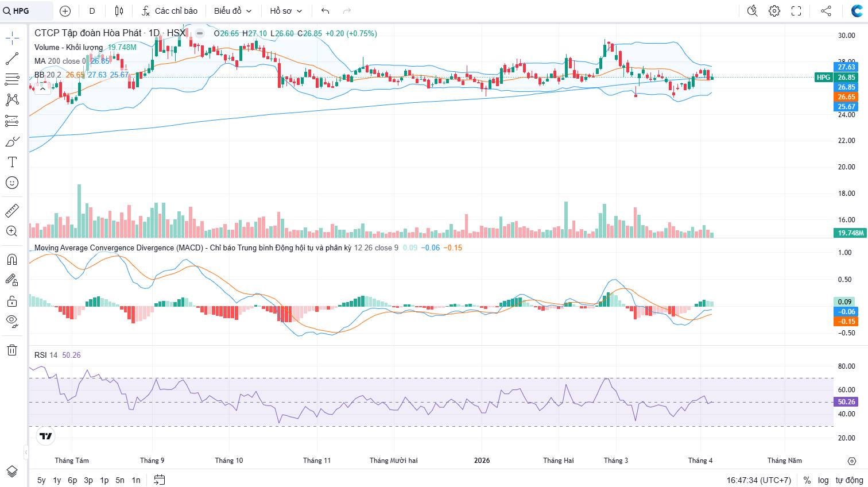Viewport: 868px width, 487px height.
Task: Expand the Hồ sơ dropdown menu
Action: [286, 11]
